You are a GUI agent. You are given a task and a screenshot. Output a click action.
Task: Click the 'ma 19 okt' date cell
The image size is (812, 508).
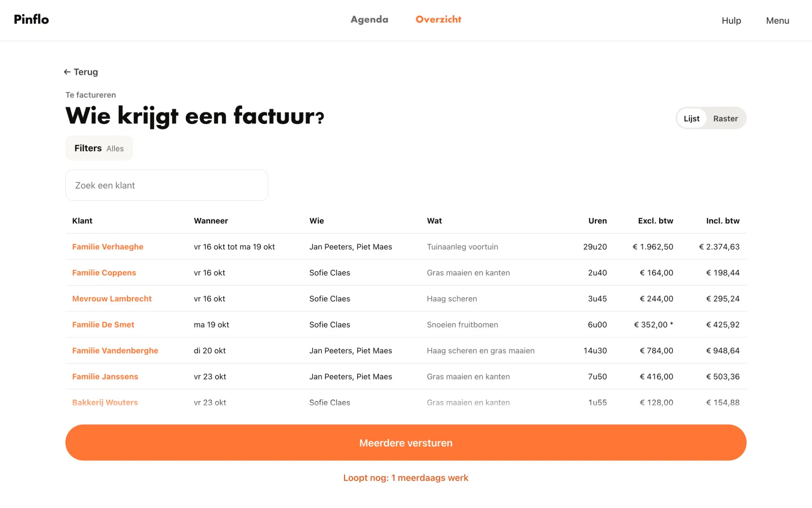pyautogui.click(x=211, y=325)
